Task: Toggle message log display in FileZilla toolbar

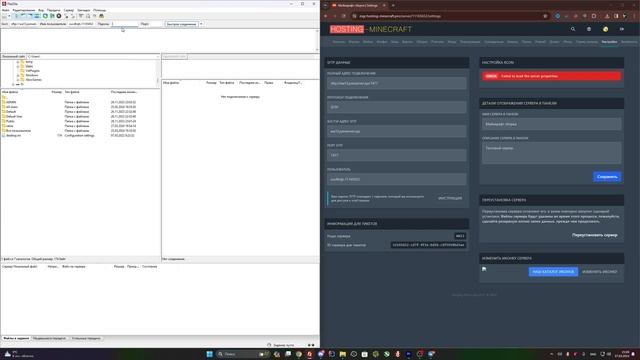Action: pos(16,16)
